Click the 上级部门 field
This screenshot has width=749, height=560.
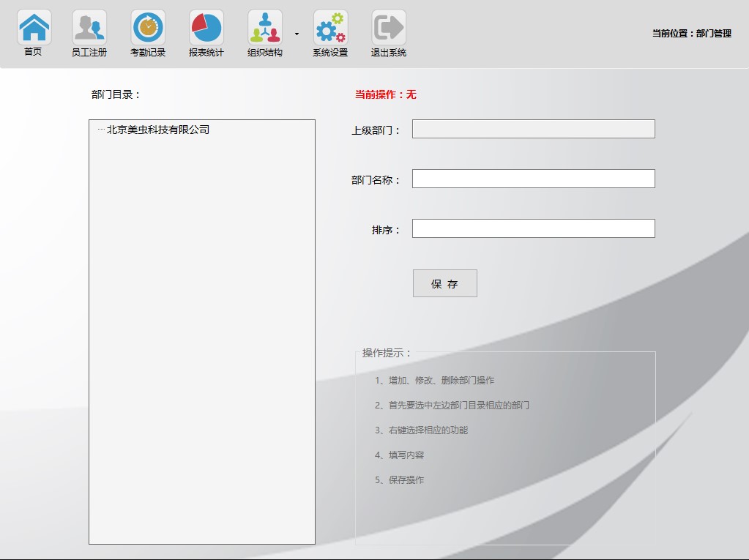click(x=534, y=129)
